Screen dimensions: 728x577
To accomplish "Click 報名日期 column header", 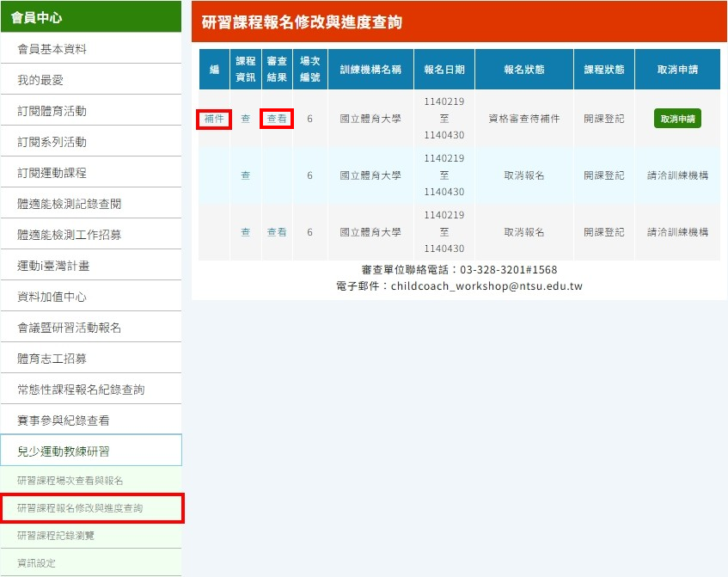I will (444, 69).
